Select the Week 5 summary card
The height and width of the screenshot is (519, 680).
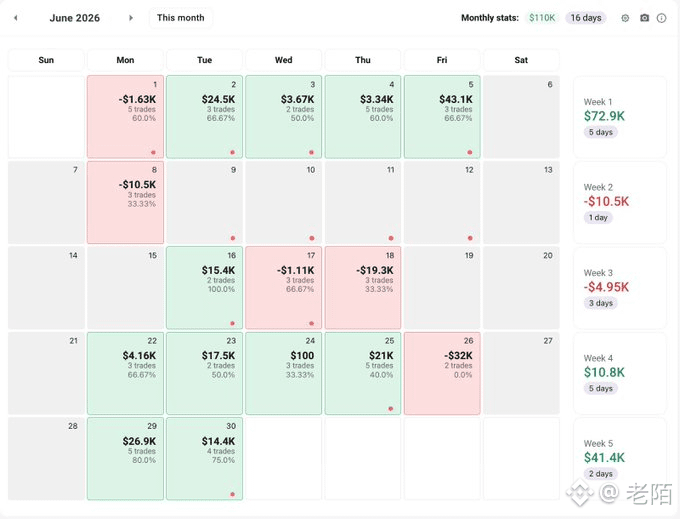click(620, 459)
